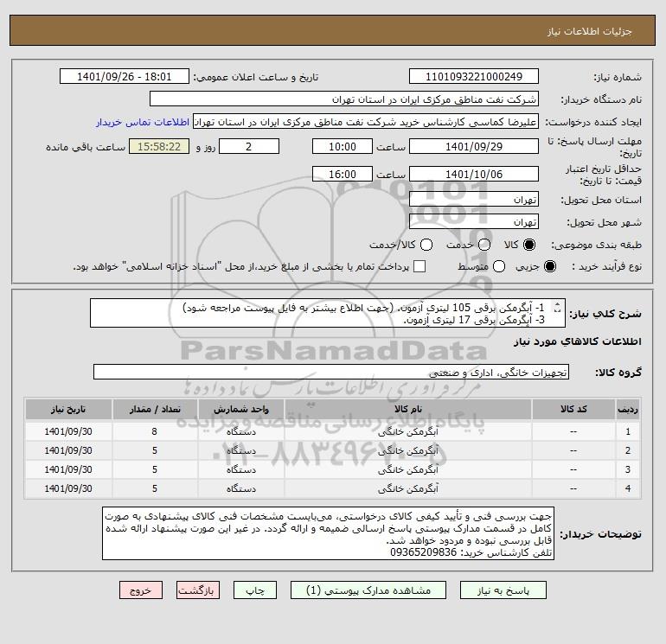Click the نام کالا column header
The width and height of the screenshot is (666, 644).
(x=407, y=409)
